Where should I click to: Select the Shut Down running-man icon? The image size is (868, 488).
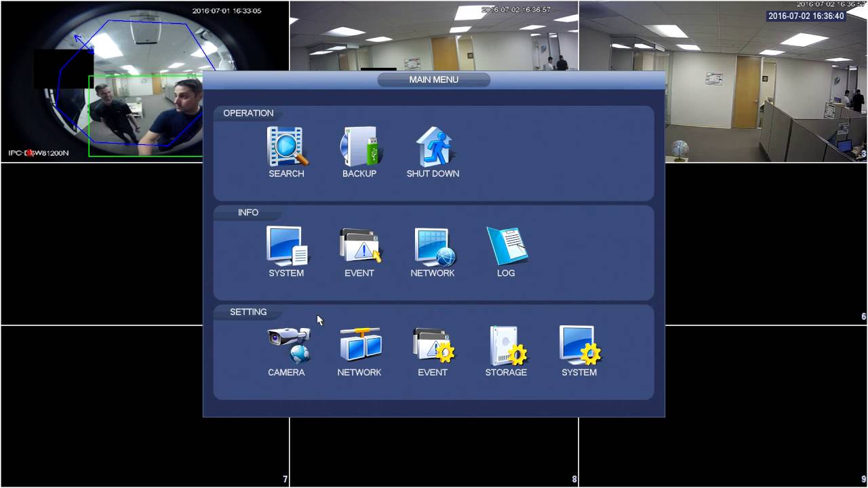(433, 146)
